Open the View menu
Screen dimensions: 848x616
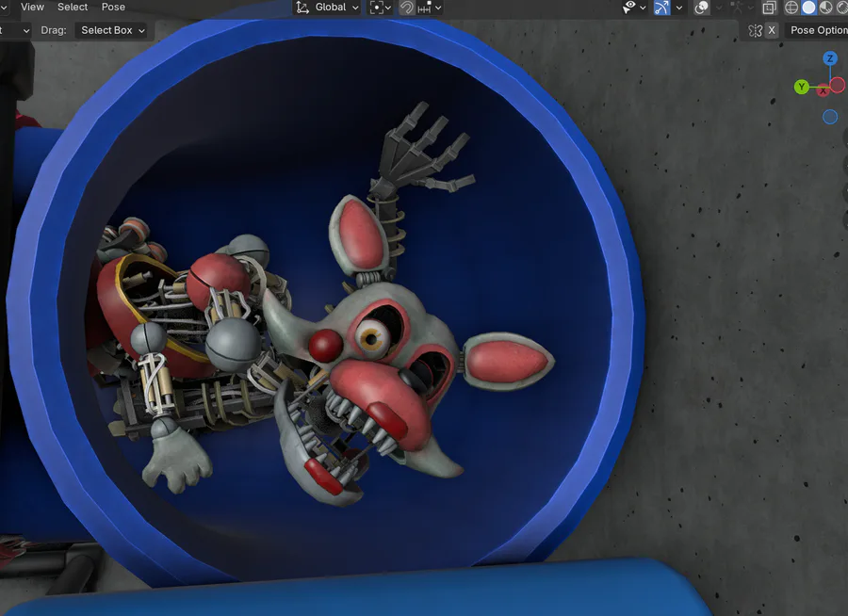coord(32,7)
